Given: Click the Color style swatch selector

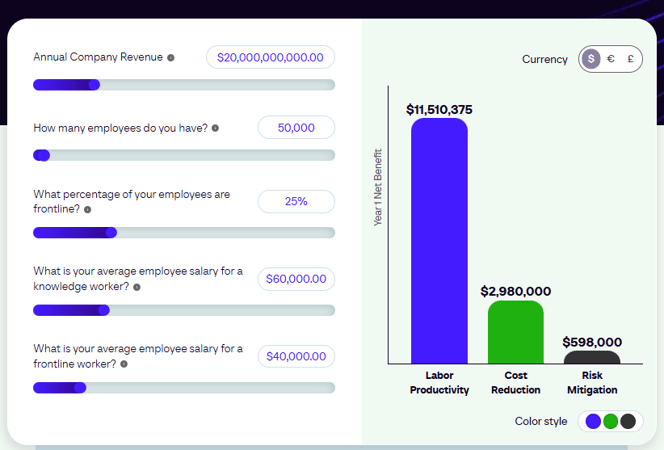Looking at the screenshot, I should point(610,421).
